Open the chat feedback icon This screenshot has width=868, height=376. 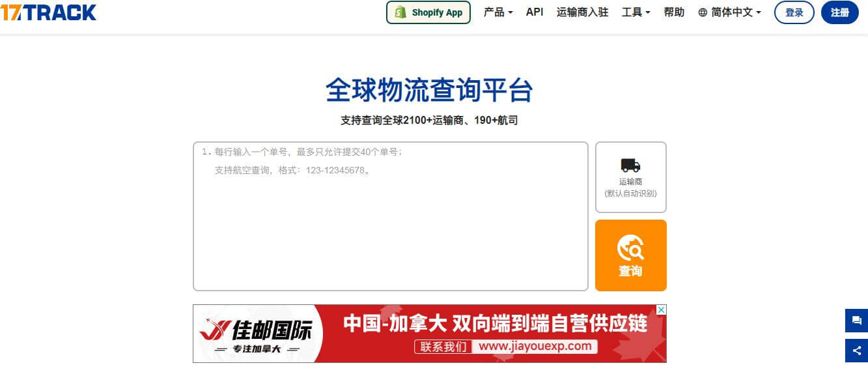[x=856, y=321]
